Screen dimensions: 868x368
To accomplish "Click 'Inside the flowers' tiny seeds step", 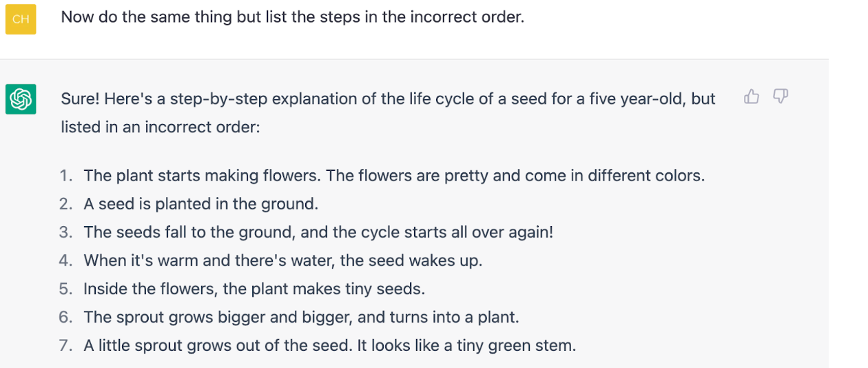I will click(x=254, y=289).
